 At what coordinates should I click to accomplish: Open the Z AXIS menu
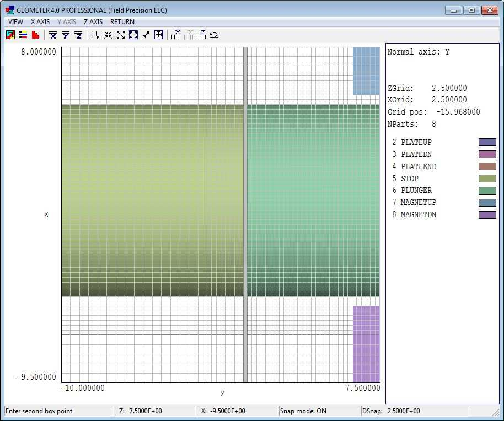93,22
